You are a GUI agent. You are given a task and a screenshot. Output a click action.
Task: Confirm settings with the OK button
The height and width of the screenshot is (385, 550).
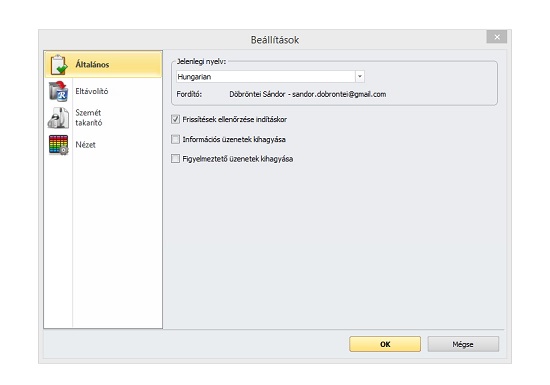point(385,344)
